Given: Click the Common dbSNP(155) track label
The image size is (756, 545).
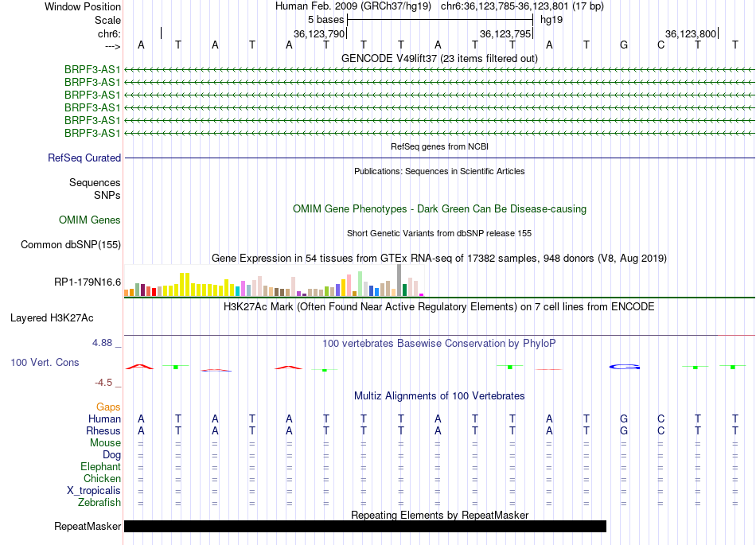Looking at the screenshot, I should click(x=71, y=244).
